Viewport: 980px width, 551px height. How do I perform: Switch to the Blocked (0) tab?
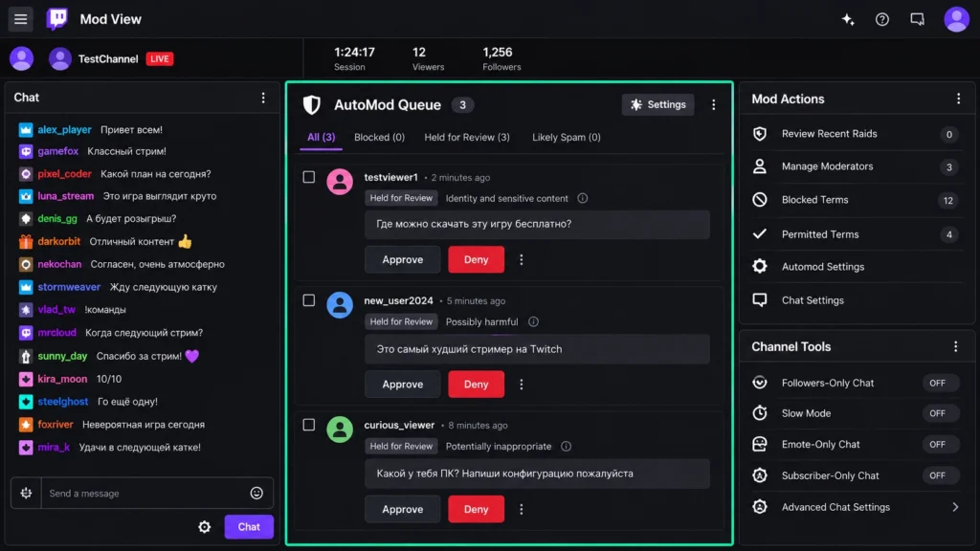click(x=379, y=138)
